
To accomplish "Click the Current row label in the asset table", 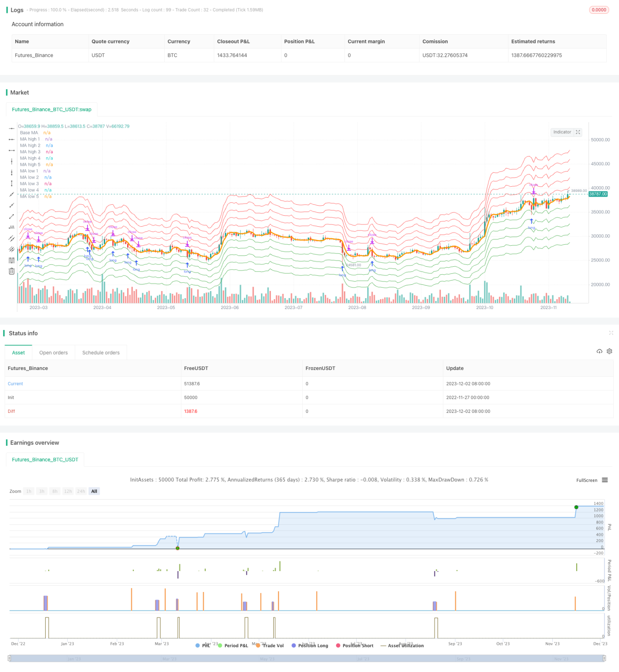I will tap(15, 383).
